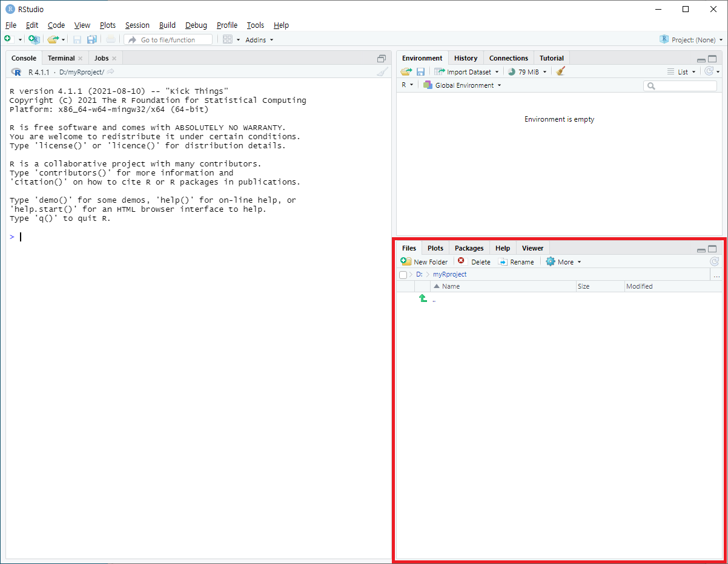
Task: Click the Environment search field
Action: pos(680,86)
